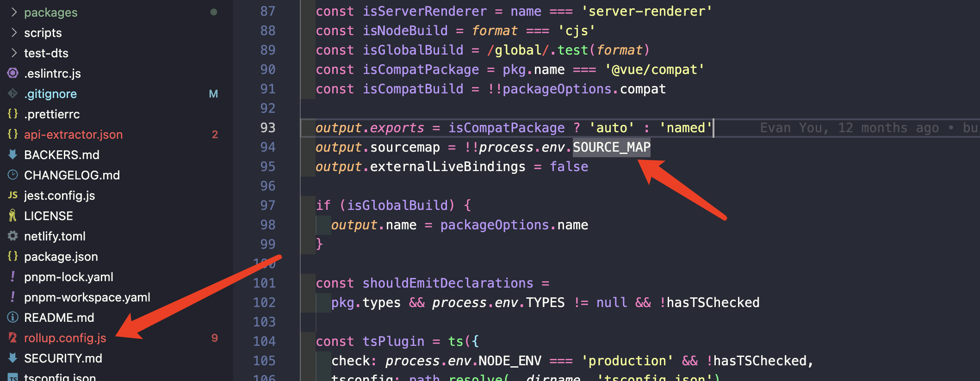Click line number 97 in the gutter
The height and width of the screenshot is (381, 980).
[x=268, y=205]
